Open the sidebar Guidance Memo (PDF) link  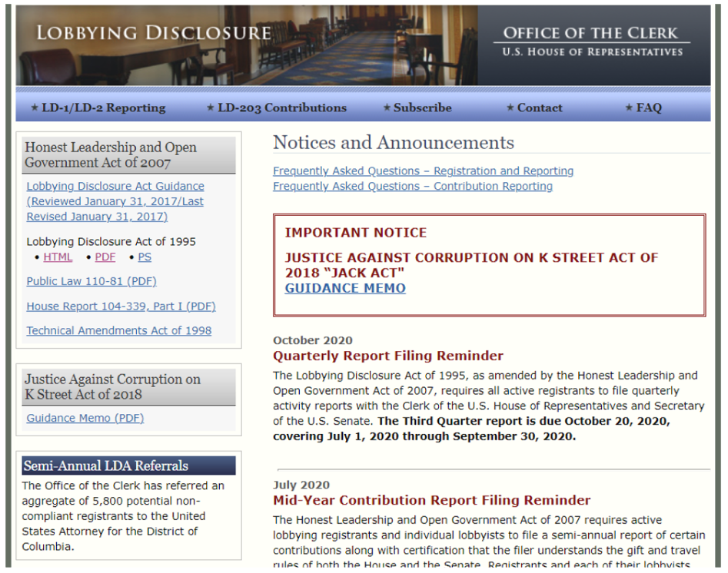[85, 418]
